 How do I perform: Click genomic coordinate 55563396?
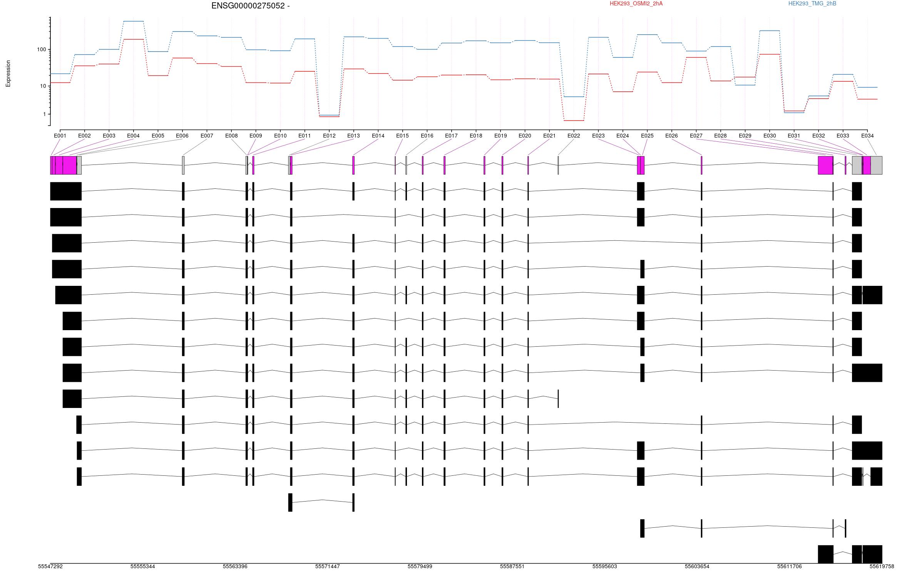(x=235, y=566)
